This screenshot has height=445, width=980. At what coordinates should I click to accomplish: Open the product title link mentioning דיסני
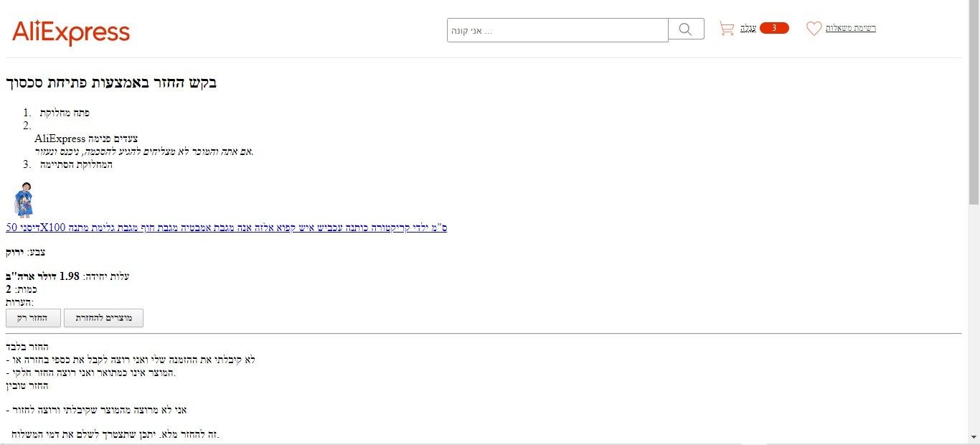tap(227, 228)
